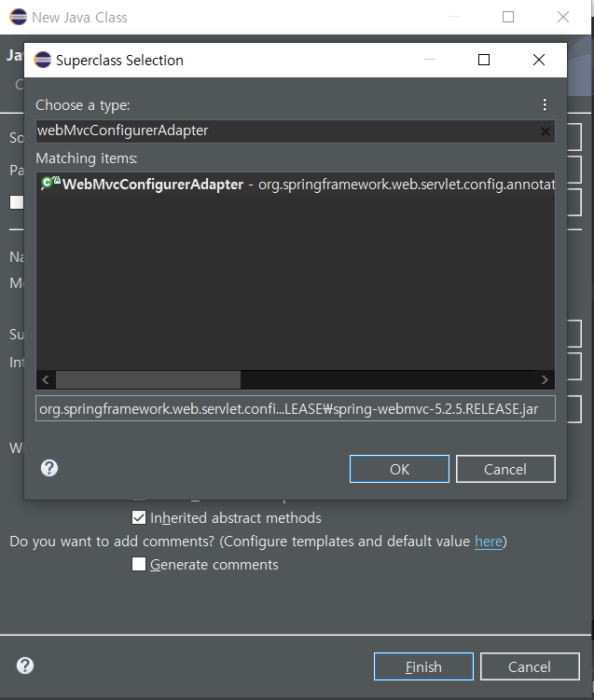Click the spring-webmvc jar path status field
This screenshot has height=700, width=594.
point(296,408)
